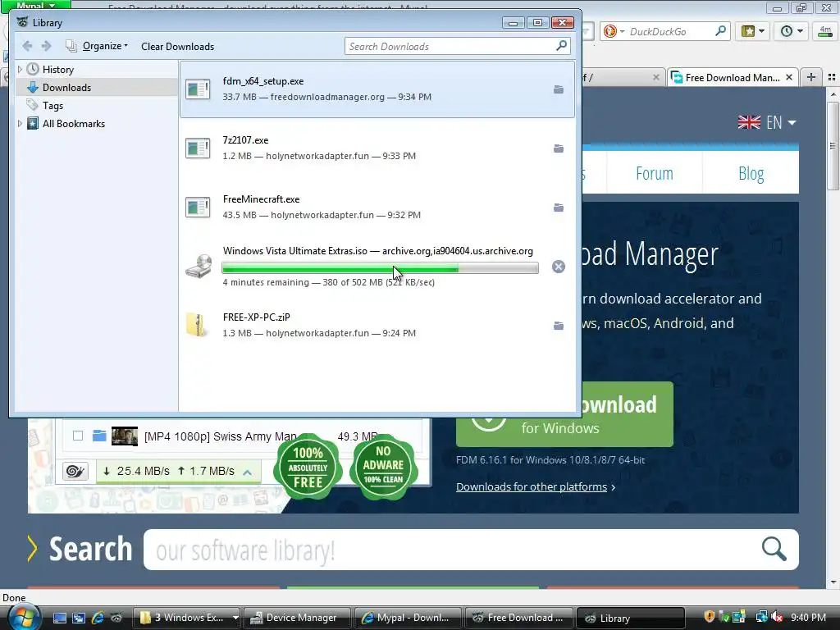This screenshot has height=630, width=840.
Task: Open the Forum menu on FDM site
Action: pyautogui.click(x=654, y=173)
